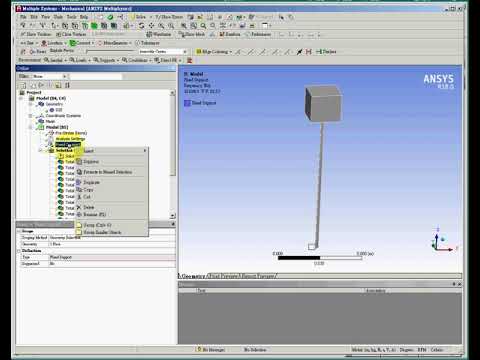
Task: Select the Rotate view tool icon
Action: 141,26
